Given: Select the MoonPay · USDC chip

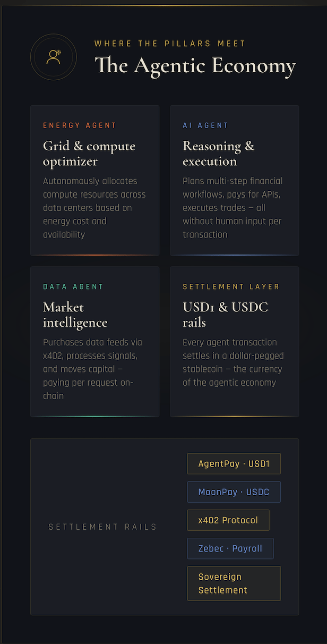Looking at the screenshot, I should pos(234,492).
